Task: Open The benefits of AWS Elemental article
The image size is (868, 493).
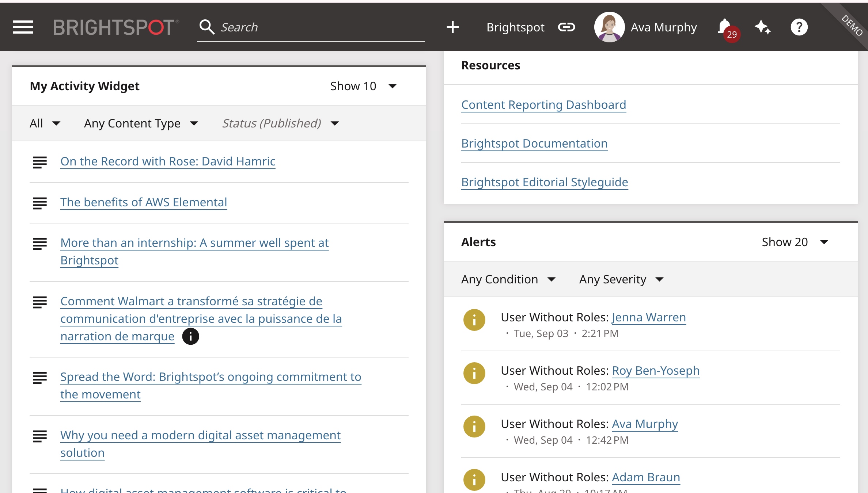Action: tap(144, 202)
